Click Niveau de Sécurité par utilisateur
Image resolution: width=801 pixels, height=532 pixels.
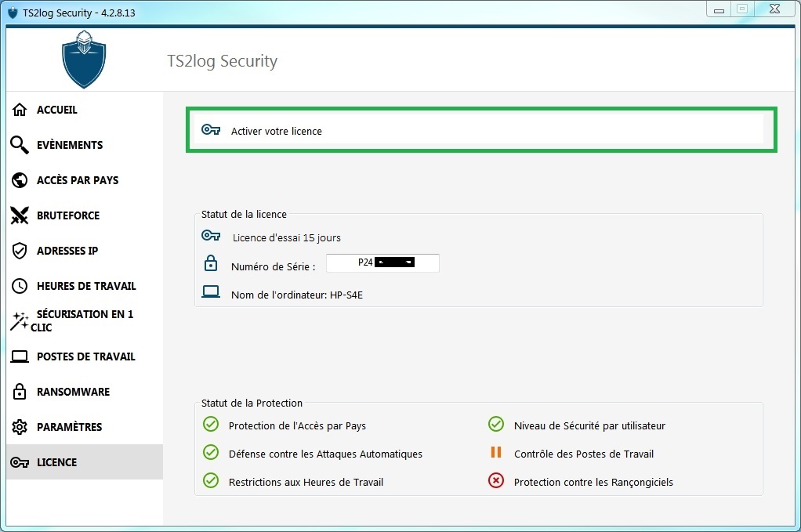coord(589,425)
